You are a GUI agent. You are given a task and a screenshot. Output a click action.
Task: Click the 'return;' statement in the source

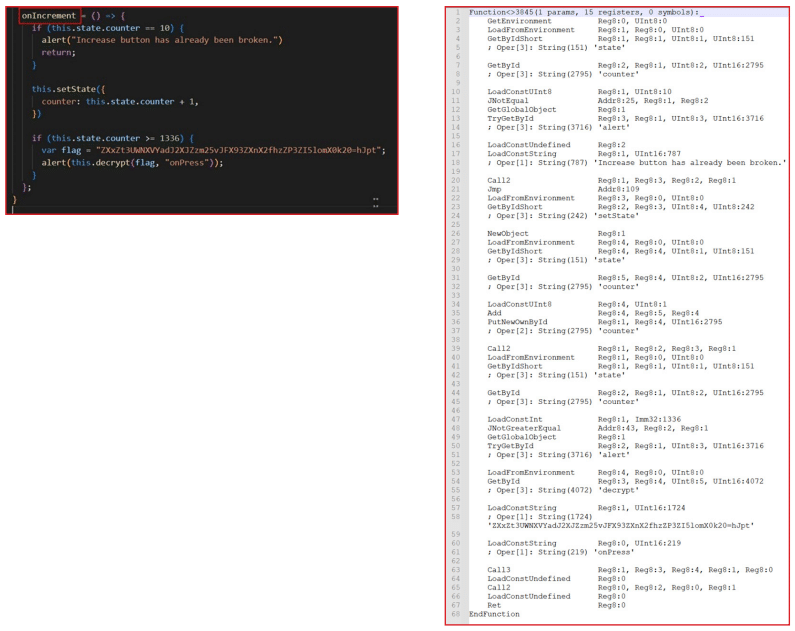58,52
